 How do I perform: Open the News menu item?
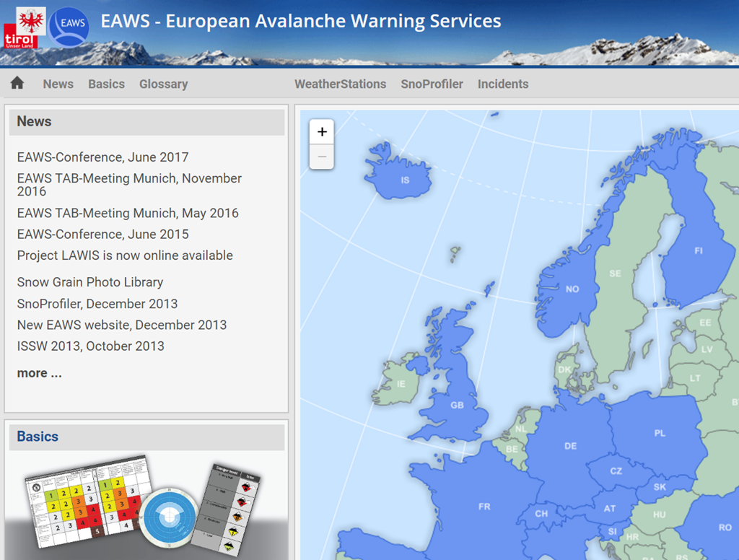click(x=58, y=84)
